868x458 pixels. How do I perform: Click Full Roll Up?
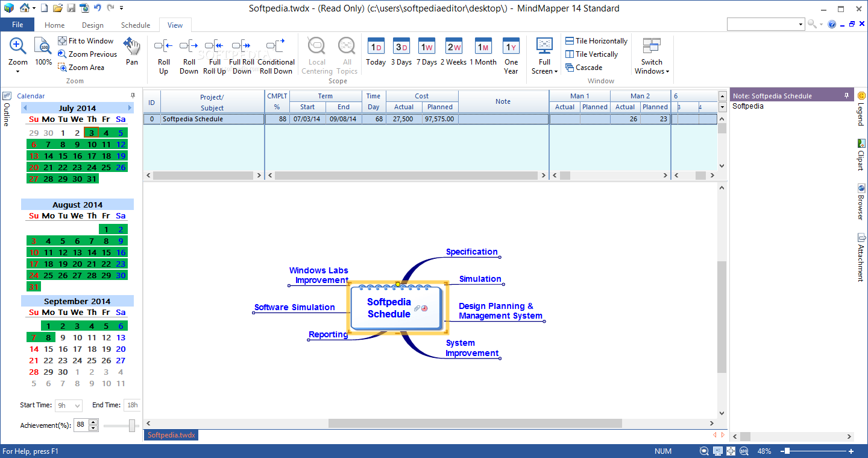pos(214,56)
